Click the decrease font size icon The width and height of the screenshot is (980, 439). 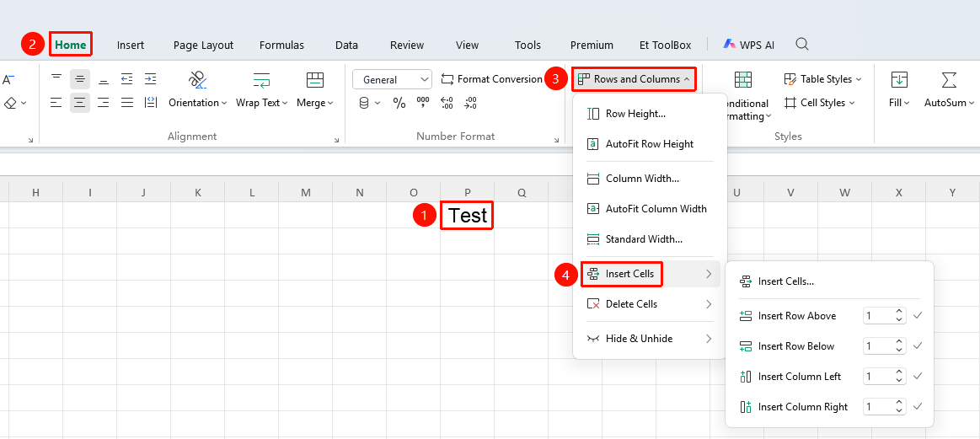tap(8, 79)
